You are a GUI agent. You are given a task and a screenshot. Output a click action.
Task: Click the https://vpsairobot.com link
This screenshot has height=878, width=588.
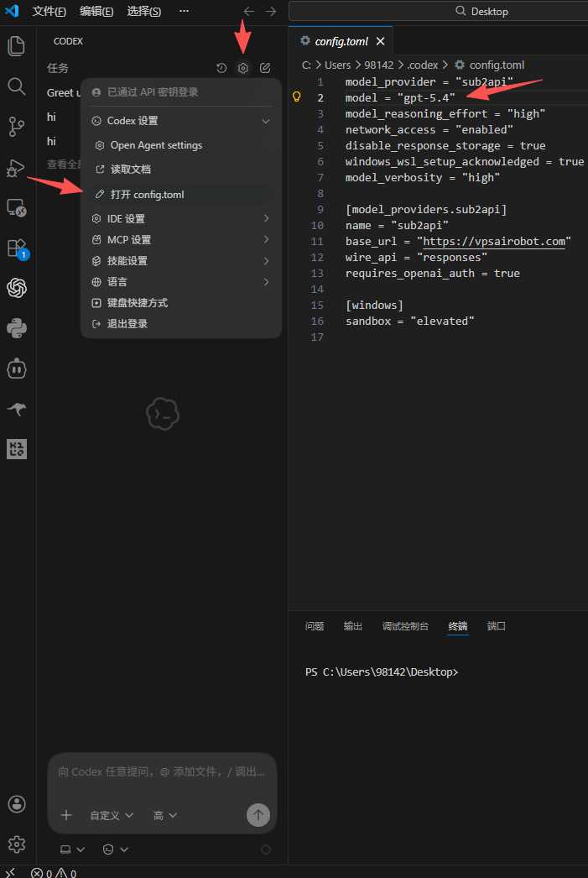494,242
